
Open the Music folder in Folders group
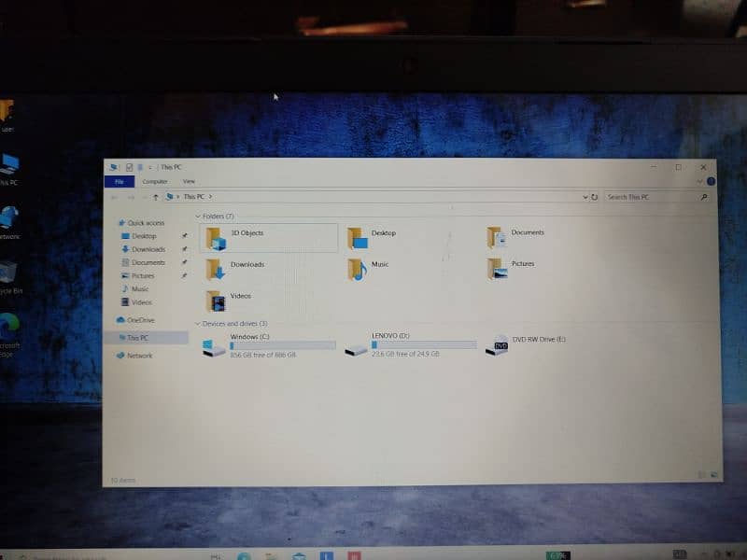coord(368,269)
